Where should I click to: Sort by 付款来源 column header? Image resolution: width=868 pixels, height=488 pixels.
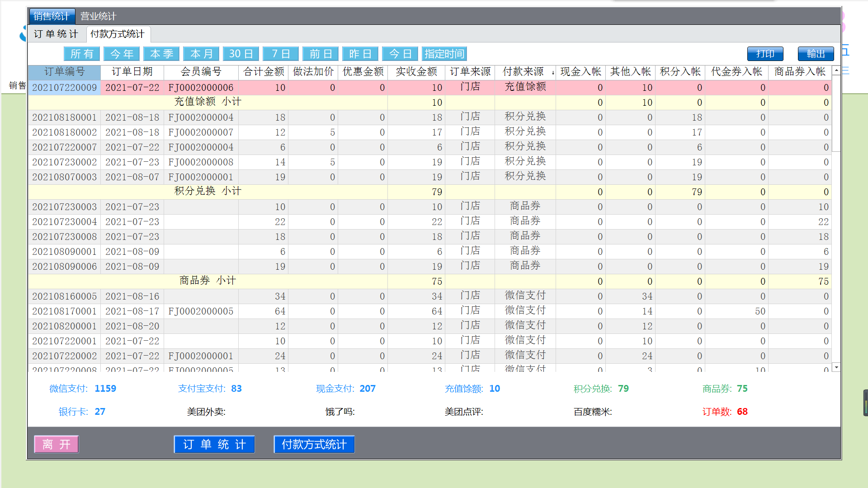525,72
